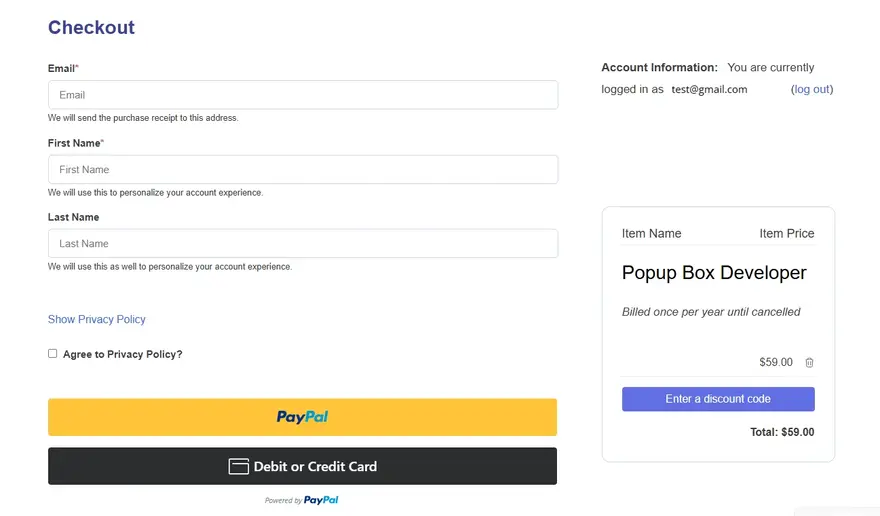Viewport: 880px width, 516px height.
Task: Click the test@gmail.com account email
Action: (x=709, y=89)
